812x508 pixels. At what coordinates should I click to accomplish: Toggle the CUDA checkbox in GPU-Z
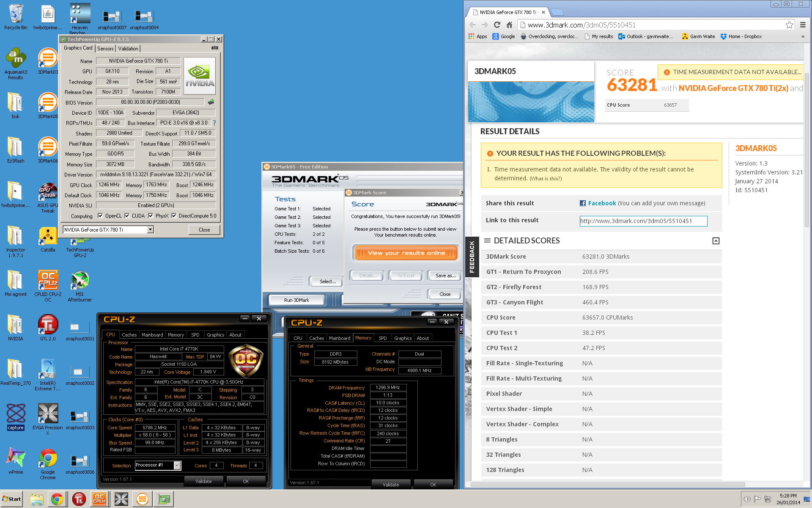point(127,216)
